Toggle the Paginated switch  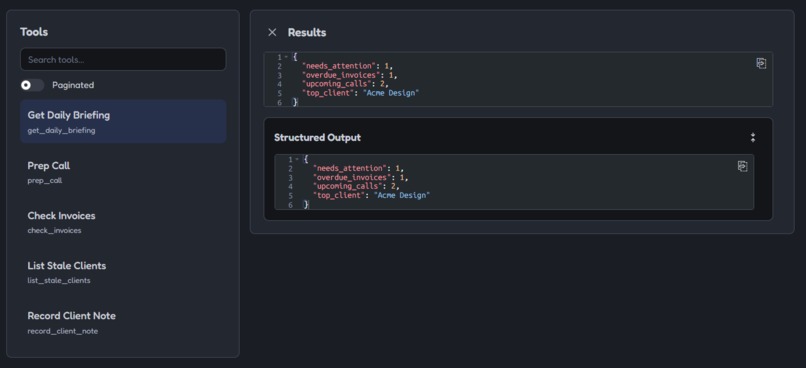click(32, 85)
